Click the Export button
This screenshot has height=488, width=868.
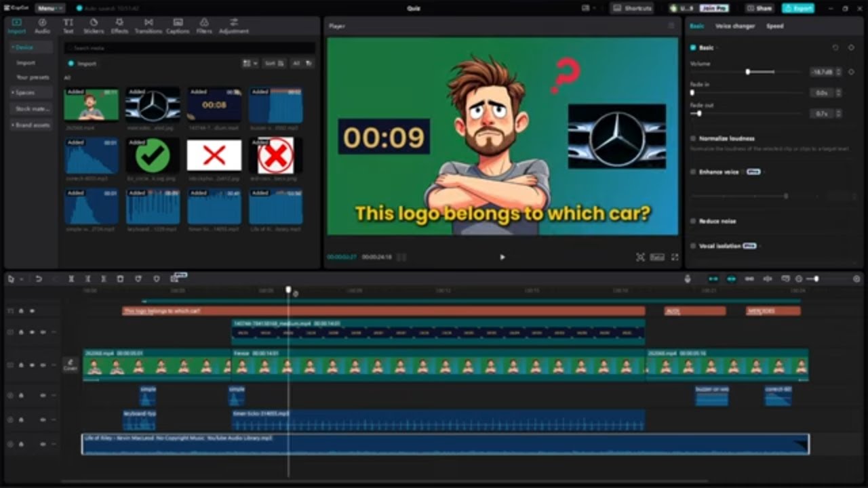pos(797,8)
